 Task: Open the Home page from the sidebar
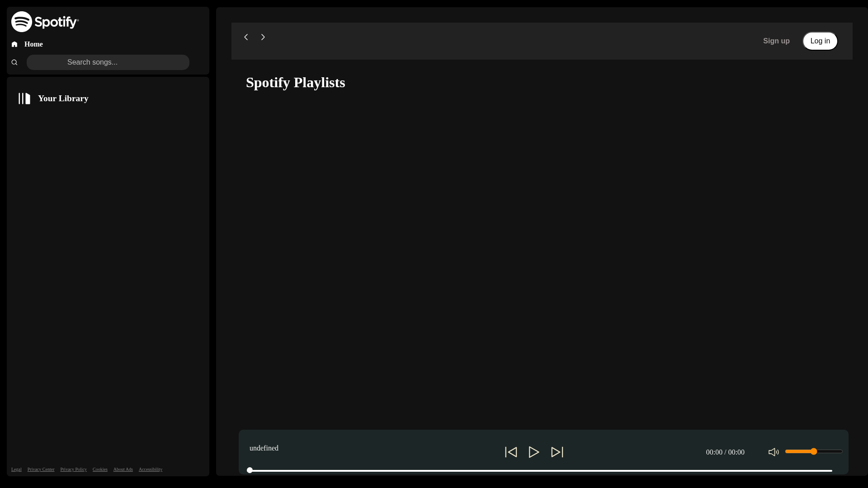click(33, 44)
